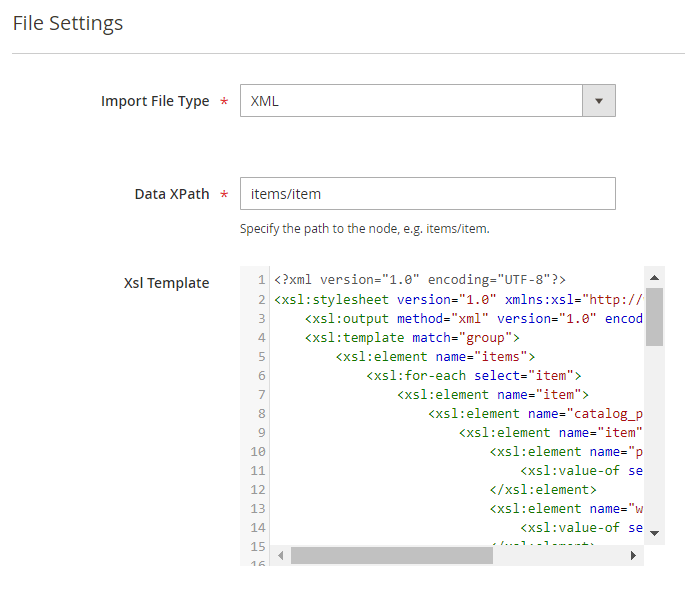The height and width of the screenshot is (593, 685).
Task: Click the xsl:element name="items" line
Action: (435, 357)
